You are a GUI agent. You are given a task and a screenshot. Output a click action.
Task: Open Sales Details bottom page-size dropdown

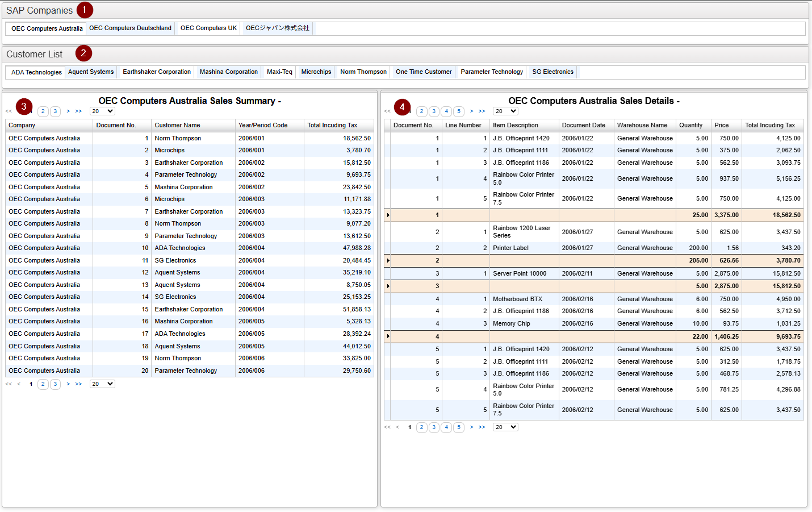(505, 427)
